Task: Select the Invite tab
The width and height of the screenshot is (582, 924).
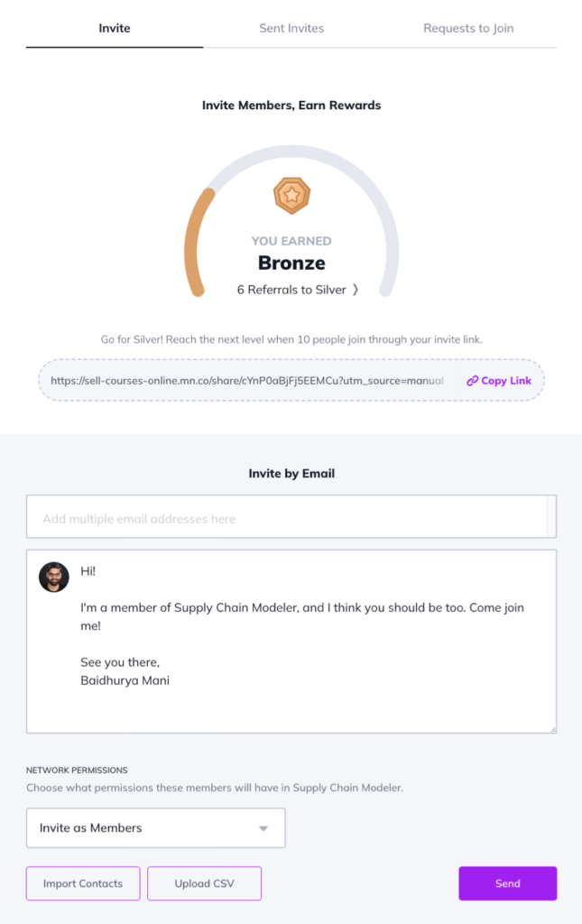Action: 115,28
